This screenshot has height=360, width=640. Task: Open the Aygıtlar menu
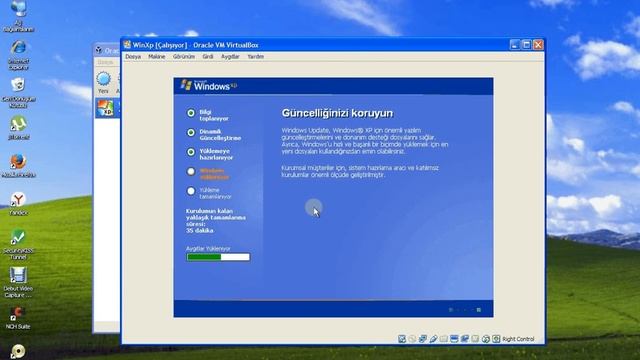coord(230,56)
